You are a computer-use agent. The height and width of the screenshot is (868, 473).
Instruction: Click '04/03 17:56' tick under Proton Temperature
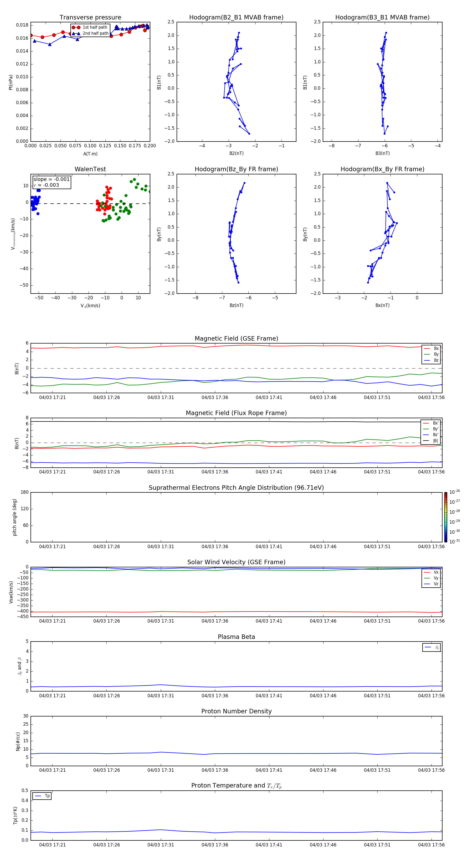431,845
